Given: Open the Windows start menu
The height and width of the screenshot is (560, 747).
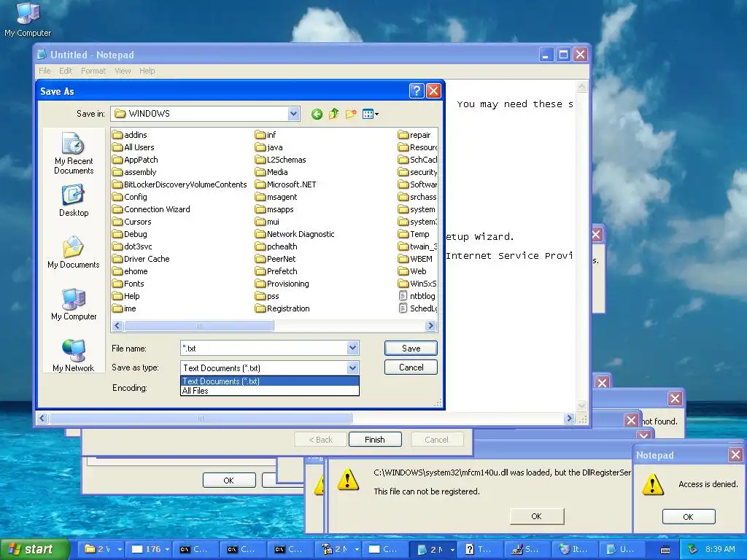Looking at the screenshot, I should click(x=34, y=549).
